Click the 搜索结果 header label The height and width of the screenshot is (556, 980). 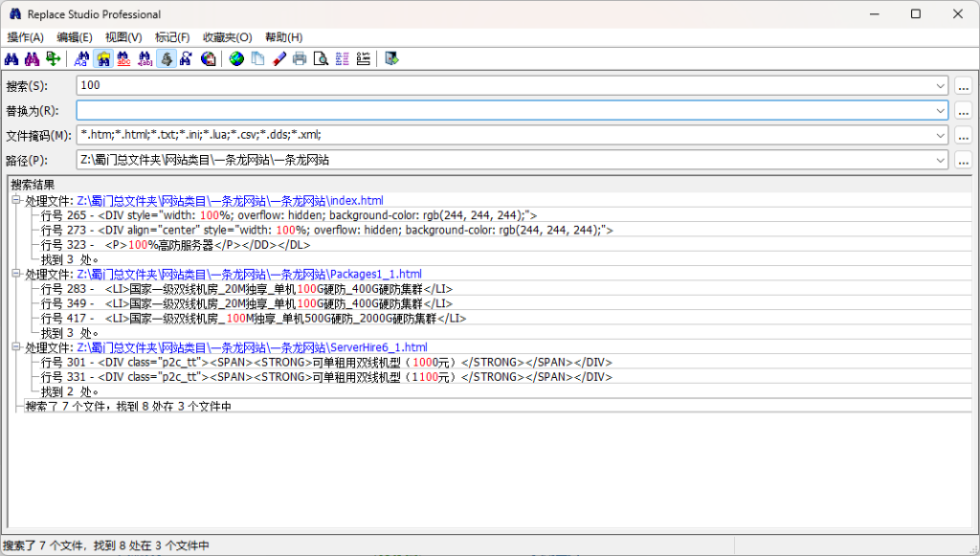[33, 185]
